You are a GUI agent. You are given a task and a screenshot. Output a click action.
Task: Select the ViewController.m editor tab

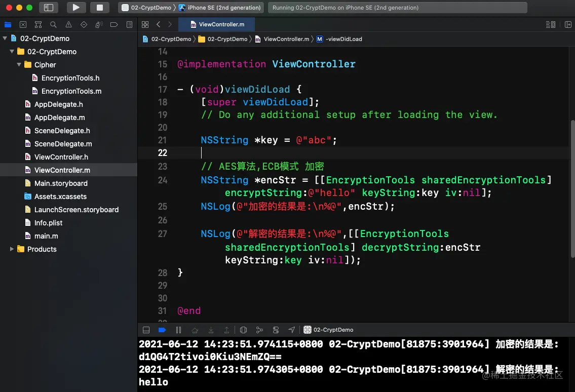[217, 25]
